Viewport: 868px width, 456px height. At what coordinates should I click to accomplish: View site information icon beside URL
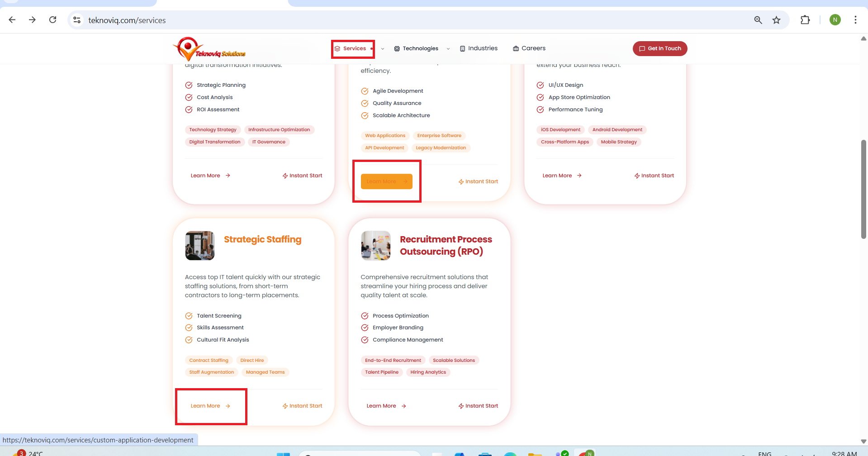(x=77, y=20)
